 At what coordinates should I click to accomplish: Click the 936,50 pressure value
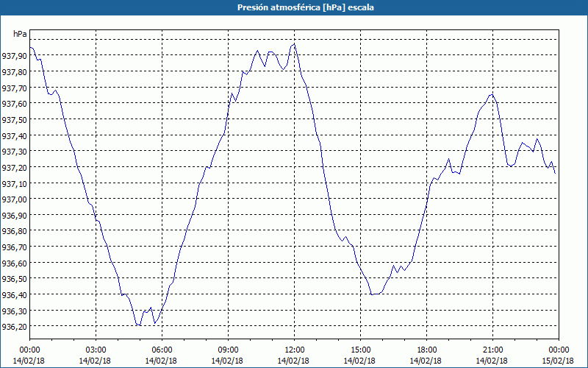click(14, 279)
